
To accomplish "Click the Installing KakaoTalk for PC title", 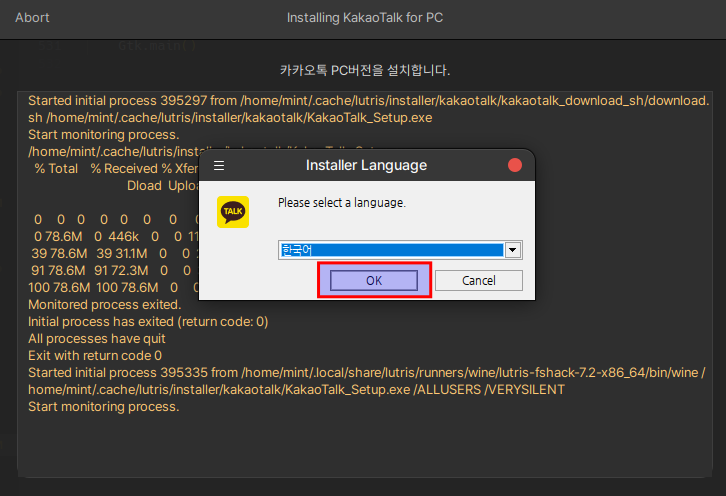I will coord(363,18).
